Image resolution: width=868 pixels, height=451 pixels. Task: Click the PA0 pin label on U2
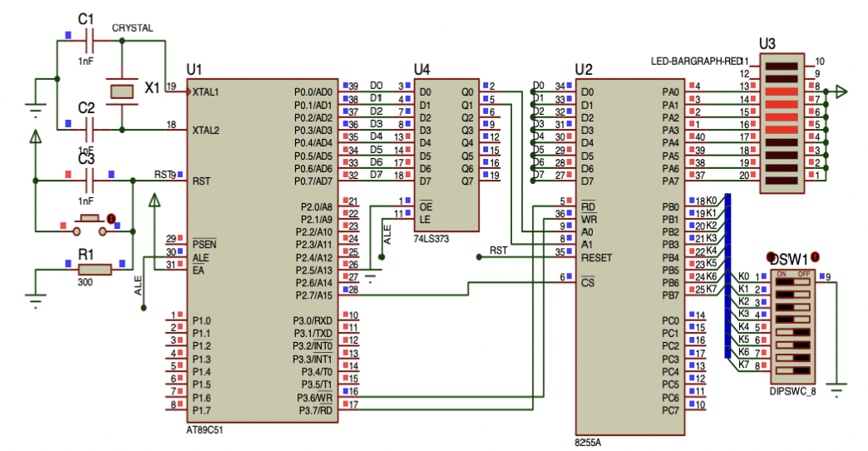670,92
